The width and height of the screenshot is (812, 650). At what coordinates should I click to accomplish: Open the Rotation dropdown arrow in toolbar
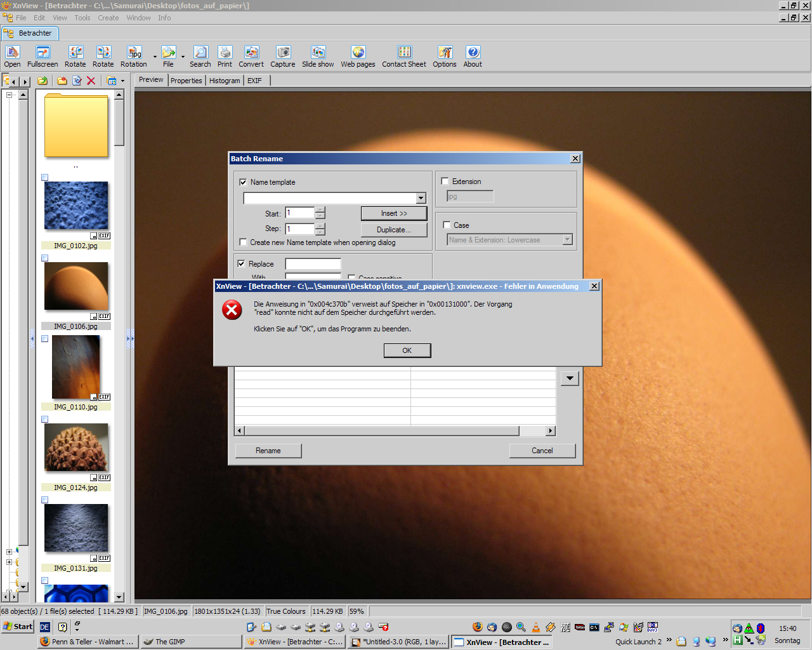155,56
